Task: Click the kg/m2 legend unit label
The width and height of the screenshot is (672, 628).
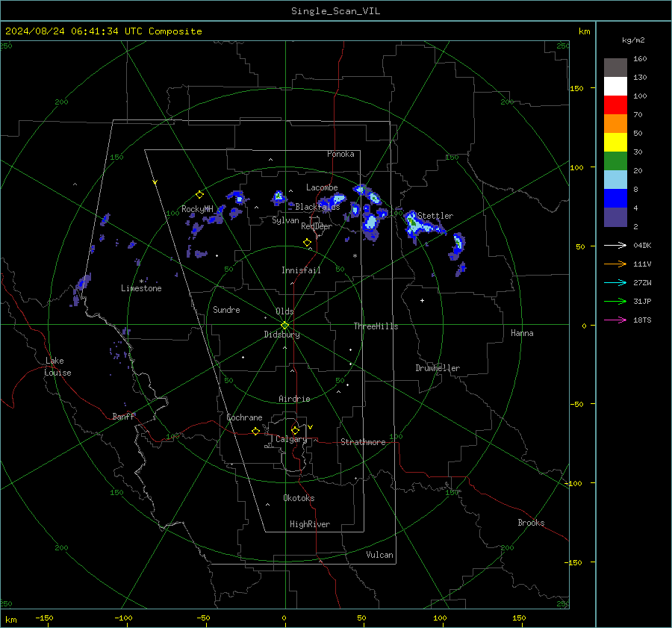Action: (x=633, y=40)
